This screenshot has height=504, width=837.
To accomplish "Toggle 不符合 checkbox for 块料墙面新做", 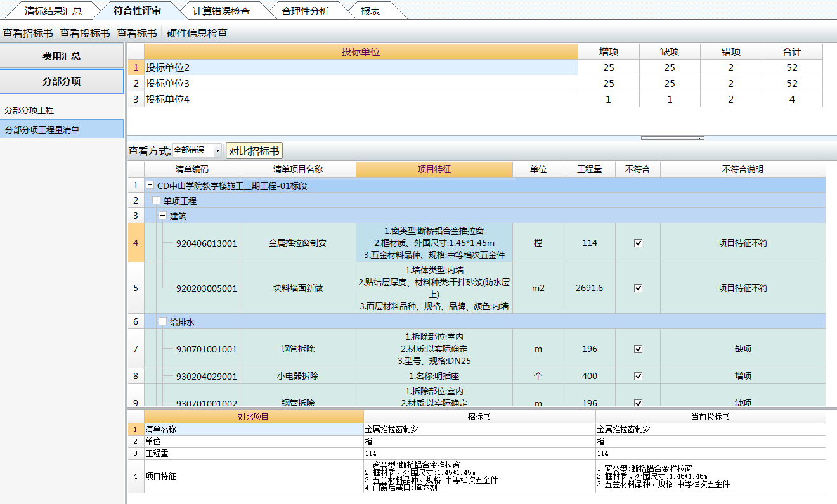I will point(638,288).
